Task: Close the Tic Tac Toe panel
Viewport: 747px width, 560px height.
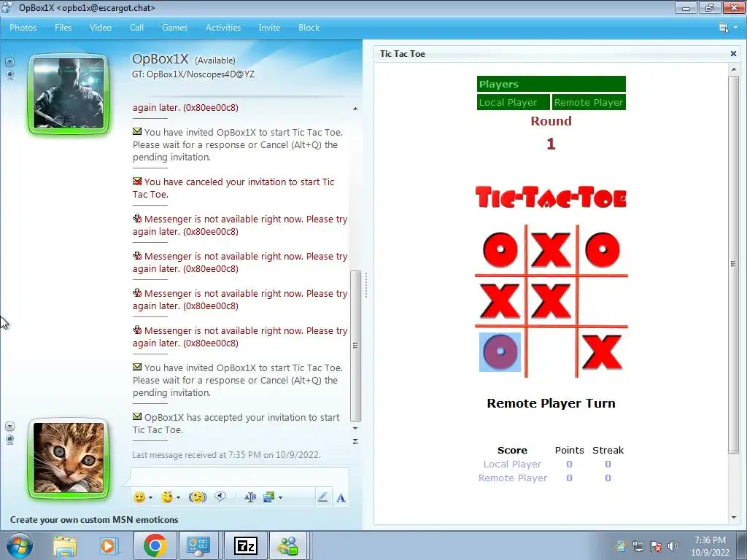Action: click(x=734, y=54)
